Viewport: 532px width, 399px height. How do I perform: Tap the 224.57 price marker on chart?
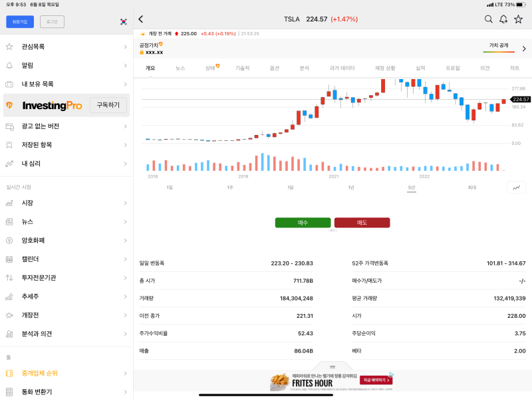(520, 99)
